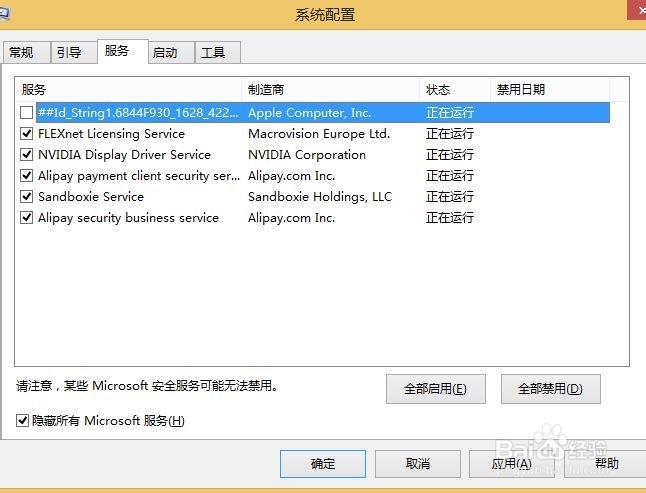Uncheck NVIDIA Display Driver Service checkbox
This screenshot has height=493, width=646.
(x=26, y=155)
